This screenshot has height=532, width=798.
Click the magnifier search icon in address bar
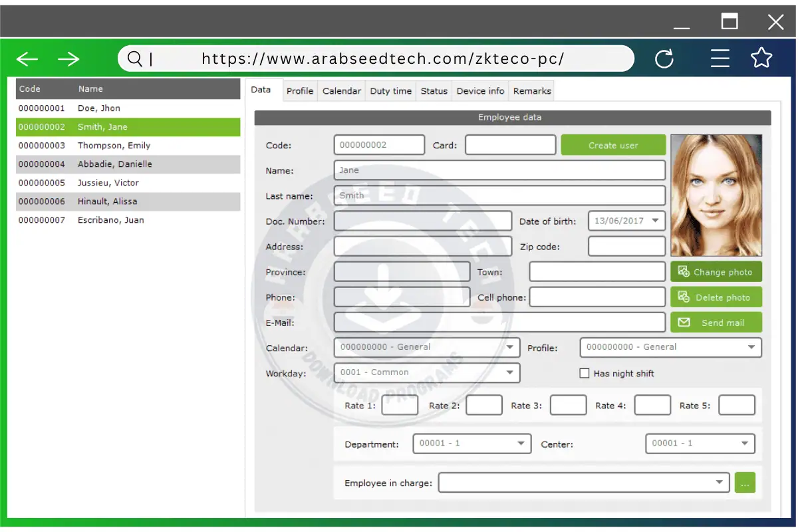(x=134, y=59)
